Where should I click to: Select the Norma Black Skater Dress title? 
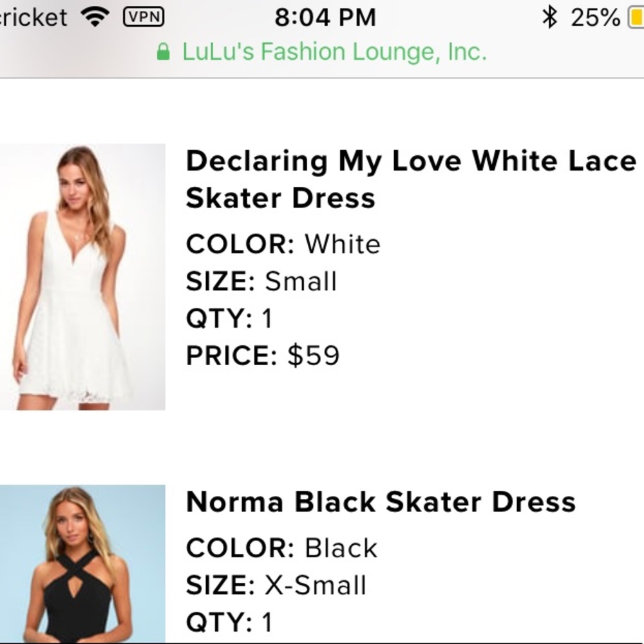(x=381, y=502)
